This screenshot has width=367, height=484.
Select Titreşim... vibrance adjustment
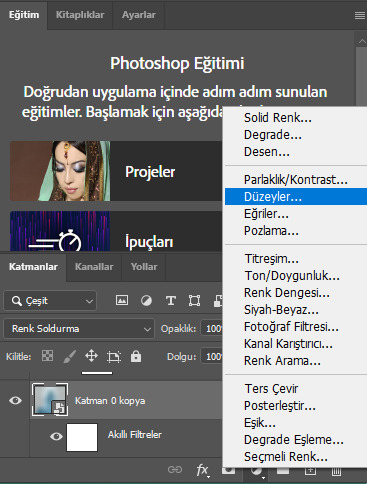click(x=296, y=259)
